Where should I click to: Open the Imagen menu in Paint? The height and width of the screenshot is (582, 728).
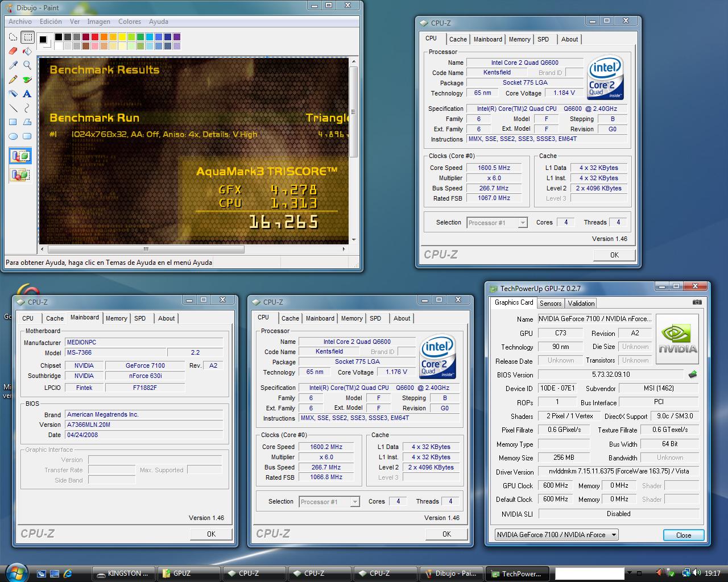pos(98,22)
